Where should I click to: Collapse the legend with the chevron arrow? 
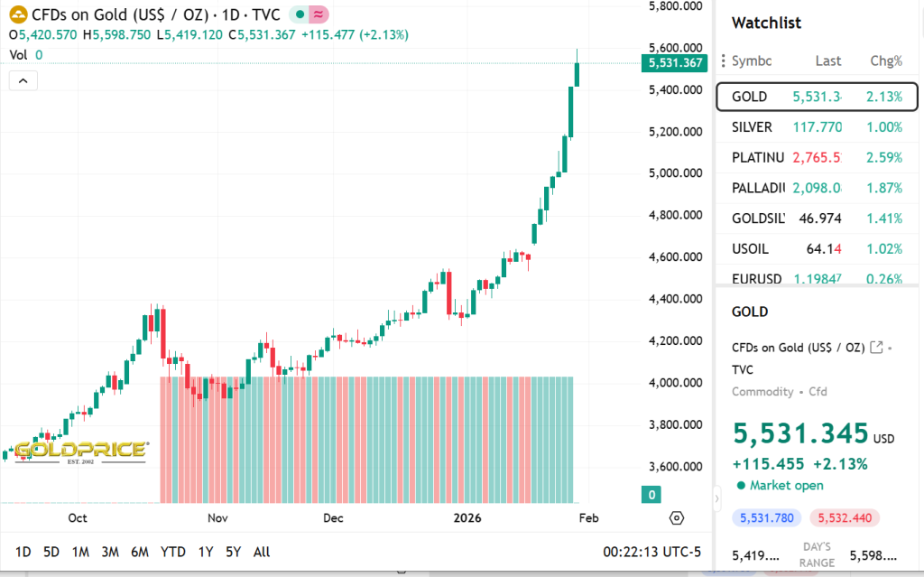click(x=23, y=79)
